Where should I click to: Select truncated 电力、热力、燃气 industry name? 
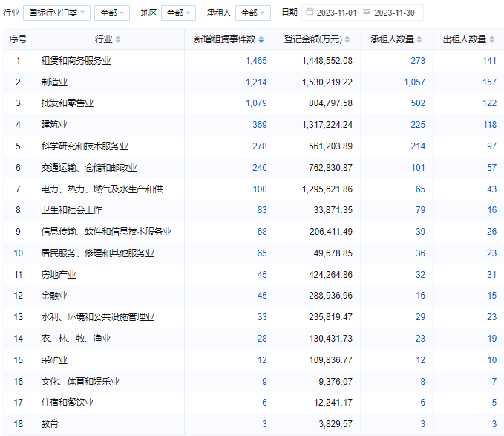[105, 189]
